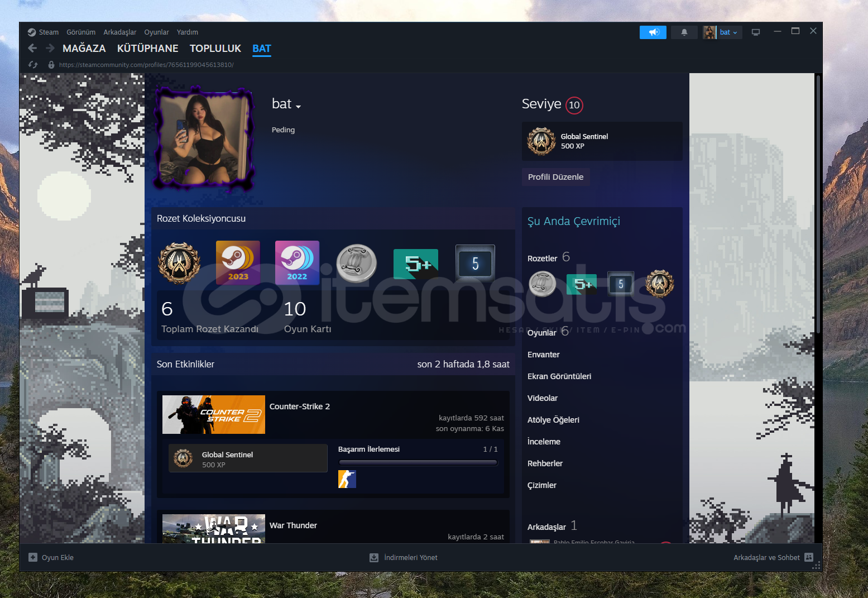This screenshot has width=868, height=598.
Task: Open the silver pillar badge in Rozet Koleksiyoncusu
Action: (357, 263)
